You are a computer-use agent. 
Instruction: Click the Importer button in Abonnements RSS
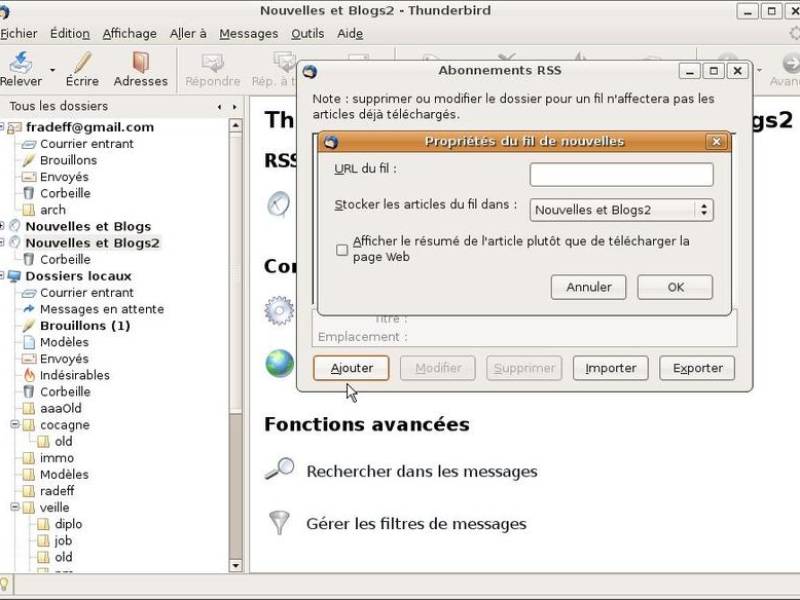click(610, 368)
